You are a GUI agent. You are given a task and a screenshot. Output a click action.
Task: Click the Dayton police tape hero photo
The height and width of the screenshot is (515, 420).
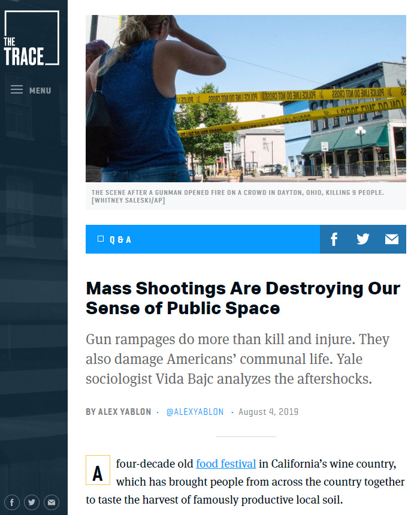(246, 98)
